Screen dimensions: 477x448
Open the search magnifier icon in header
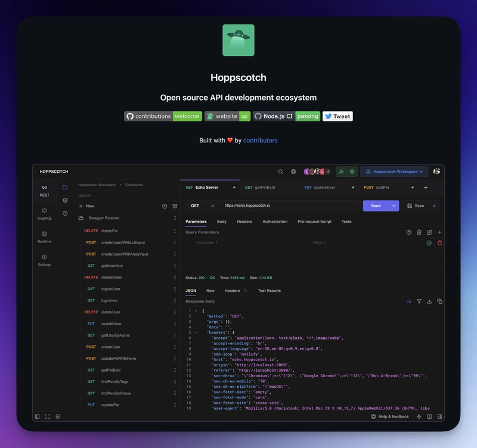coord(280,172)
